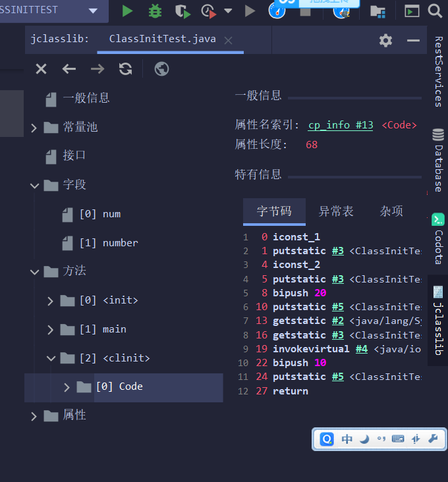Toggle the IME moon icon
Screen dimensions: 448x482
click(x=365, y=439)
